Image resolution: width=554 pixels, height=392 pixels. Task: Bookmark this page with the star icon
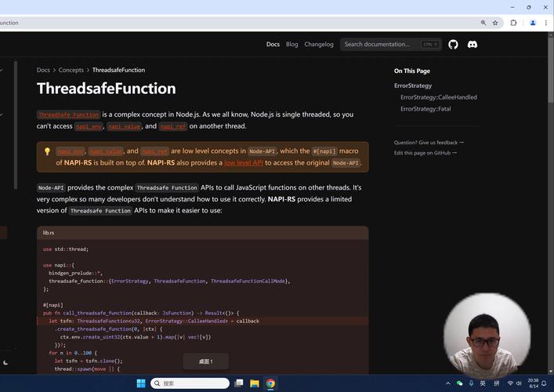[x=495, y=23]
